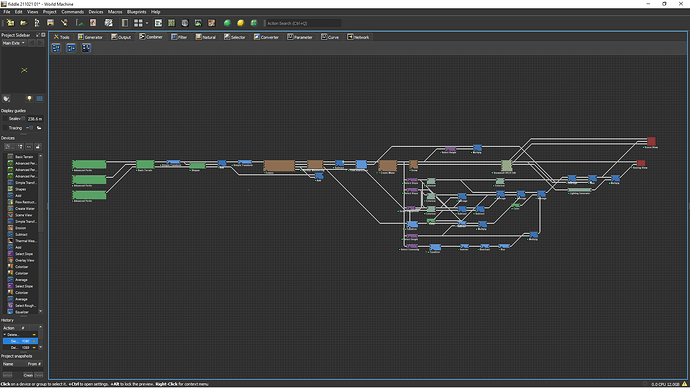Viewport: 690px width, 388px height.
Task: Collapse the Delete entry in History
Action: (4, 334)
